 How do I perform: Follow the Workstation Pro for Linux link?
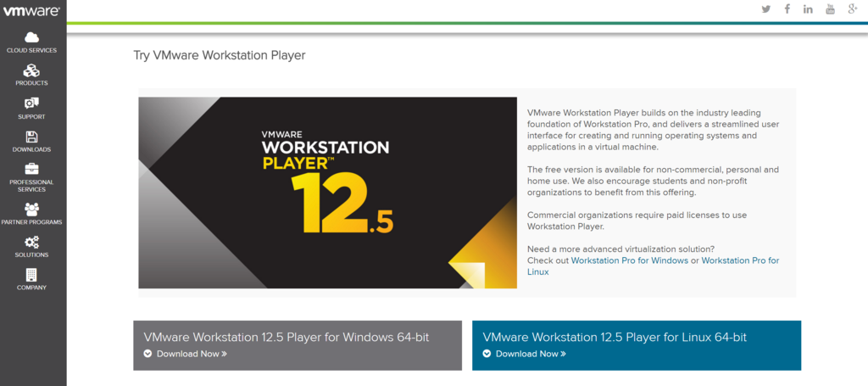pos(654,266)
